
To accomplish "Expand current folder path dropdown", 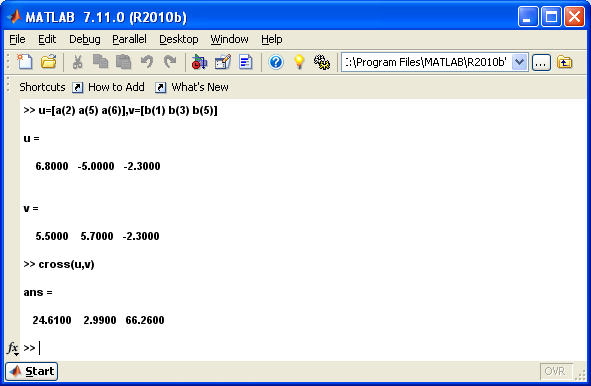I will click(519, 62).
